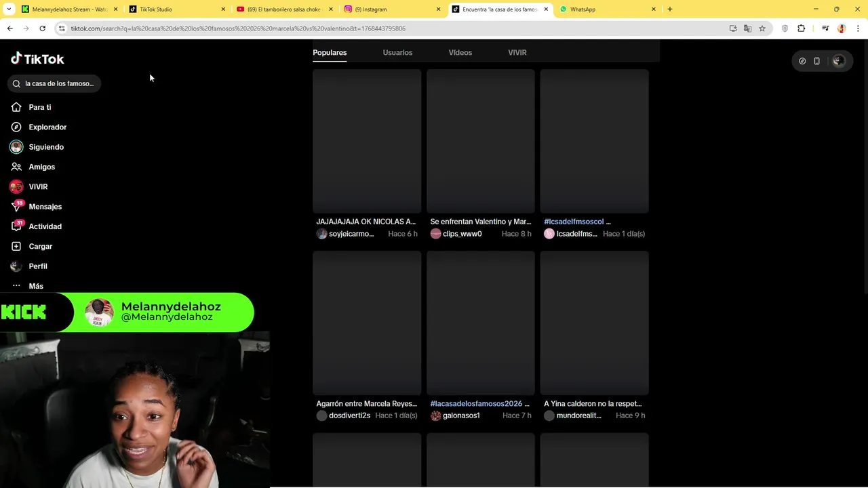Screen dimensions: 868x488
Task: Click the TikTok logo in sidebar
Action: coord(37,59)
